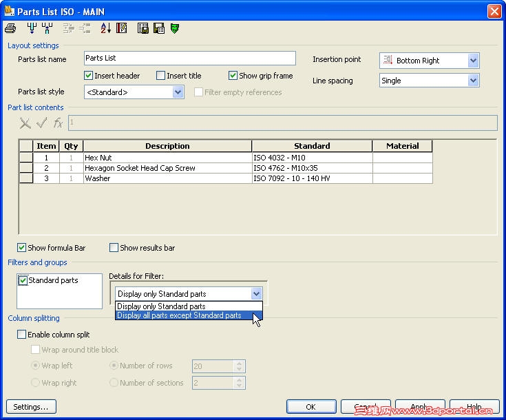Click the Export parts list icon

pyautogui.click(x=143, y=28)
